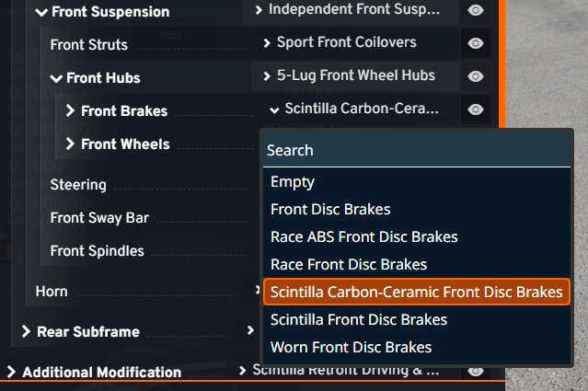The width and height of the screenshot is (588, 391).
Task: Expand the Additional Modification section
Action: (11, 373)
